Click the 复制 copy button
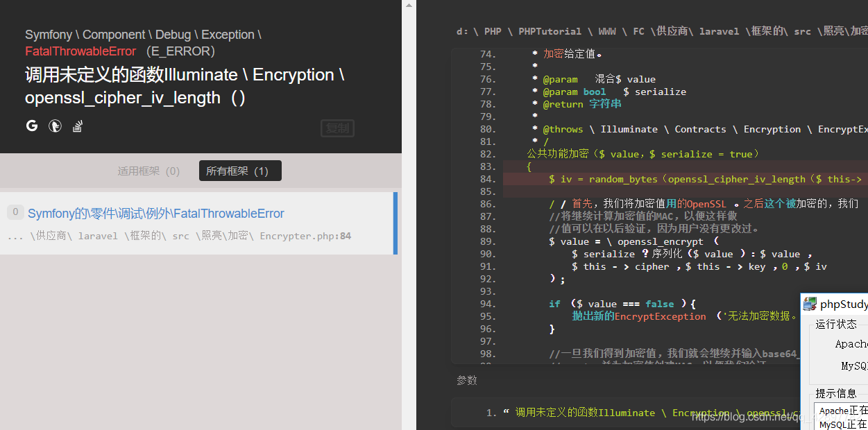This screenshot has height=430, width=868. (x=338, y=128)
